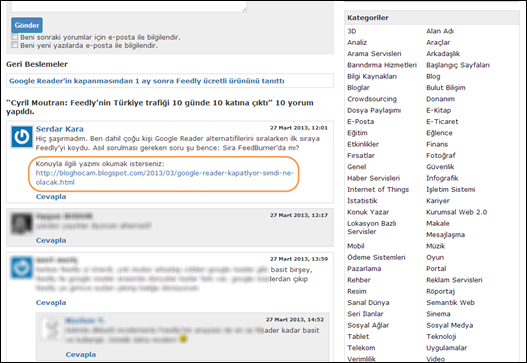Screen dimensions: 527x363
Task: Open the Uygulamalar category
Action: [x=446, y=348]
